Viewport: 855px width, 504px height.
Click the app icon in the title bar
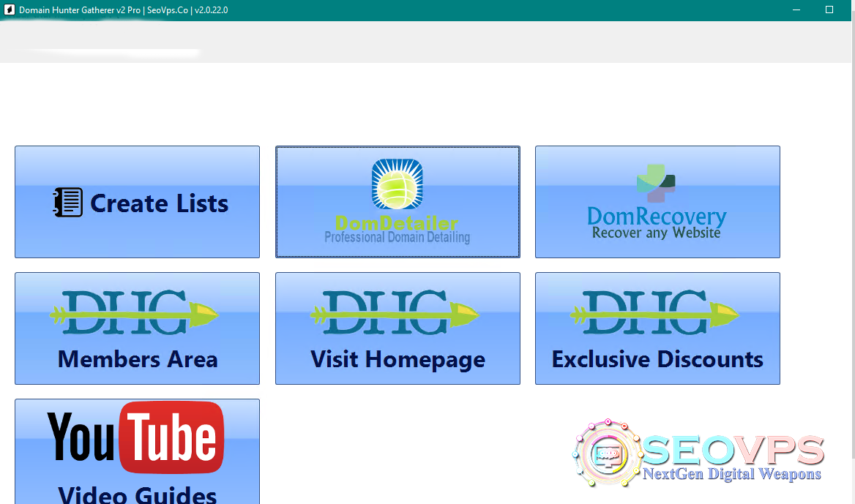tap(10, 10)
